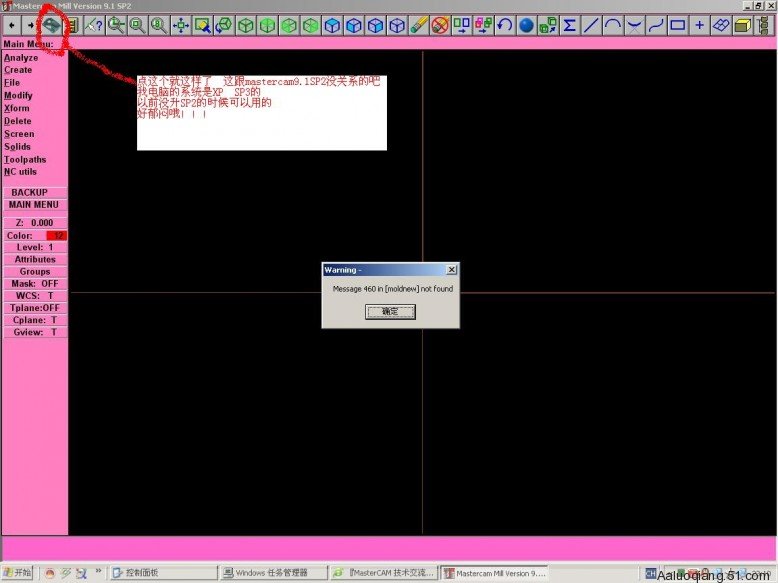Open the Gview: T selector
This screenshot has width=778, height=583.
(35, 332)
